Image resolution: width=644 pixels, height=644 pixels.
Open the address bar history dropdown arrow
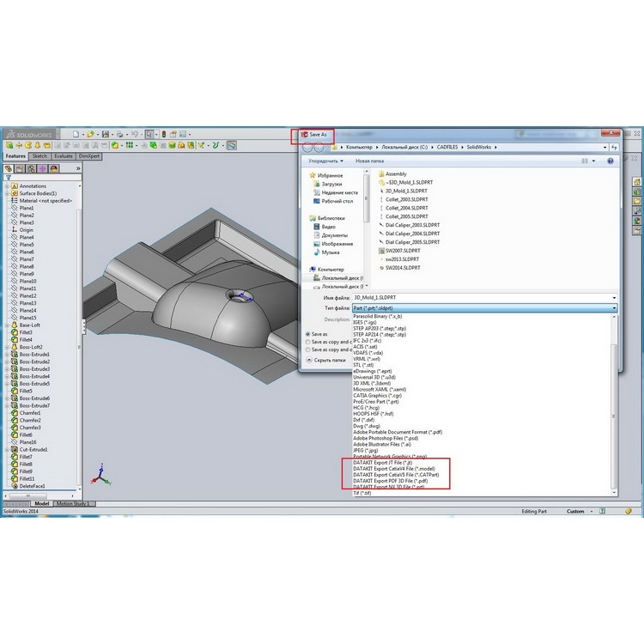tap(605, 147)
